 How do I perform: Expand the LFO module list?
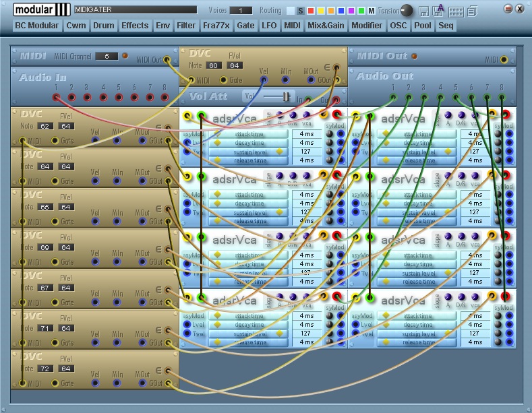coord(269,26)
